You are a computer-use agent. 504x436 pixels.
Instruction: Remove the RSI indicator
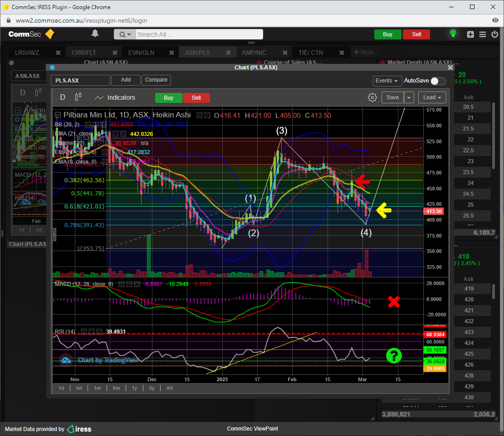click(99, 331)
